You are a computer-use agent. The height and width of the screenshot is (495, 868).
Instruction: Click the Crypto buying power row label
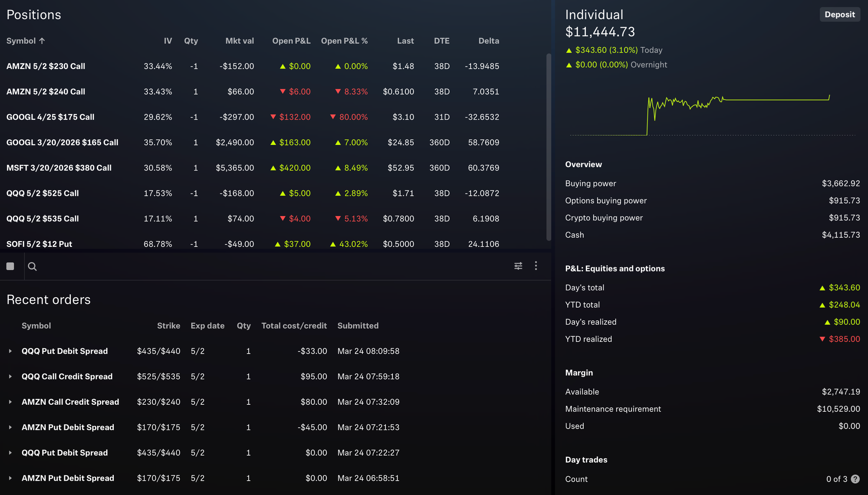(604, 218)
